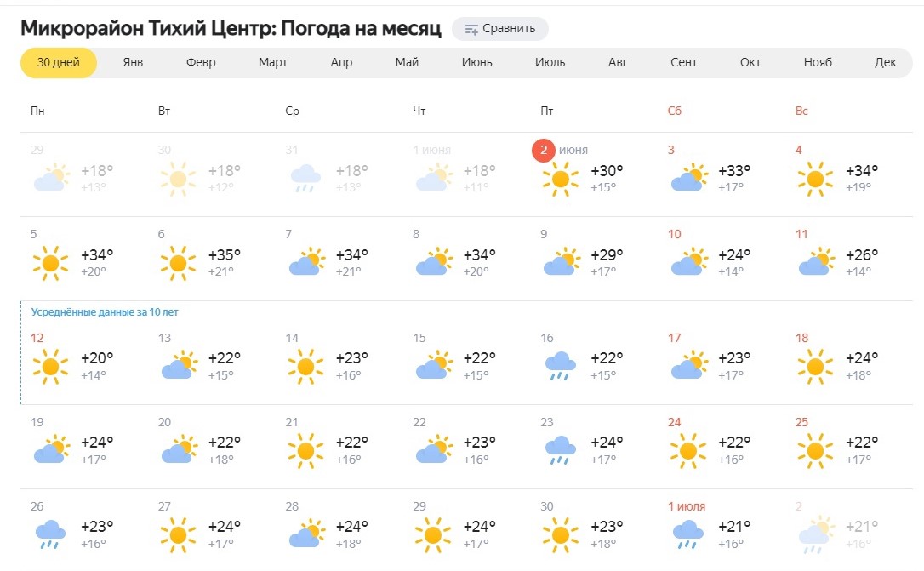Select the 30 дней tab

coord(59,62)
